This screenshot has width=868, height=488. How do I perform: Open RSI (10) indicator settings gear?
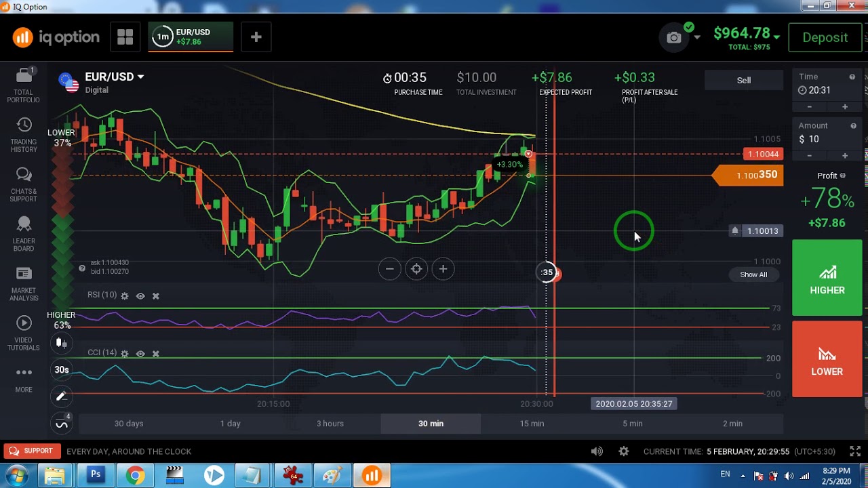tap(124, 296)
